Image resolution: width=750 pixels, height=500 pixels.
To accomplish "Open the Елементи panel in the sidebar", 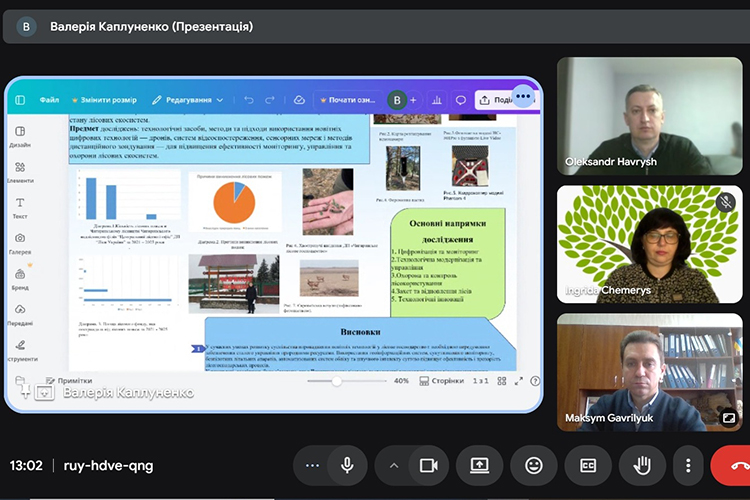I will tap(20, 172).
